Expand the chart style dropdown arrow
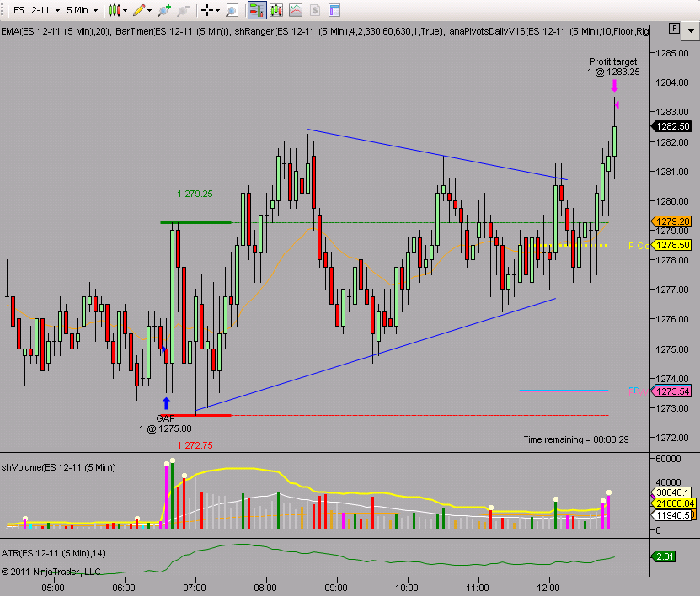The width and height of the screenshot is (700, 596). pyautogui.click(x=125, y=10)
